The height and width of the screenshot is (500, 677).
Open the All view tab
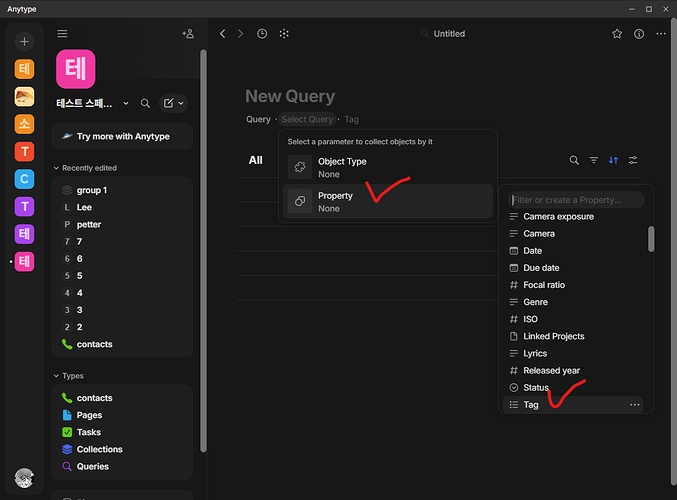(256, 160)
